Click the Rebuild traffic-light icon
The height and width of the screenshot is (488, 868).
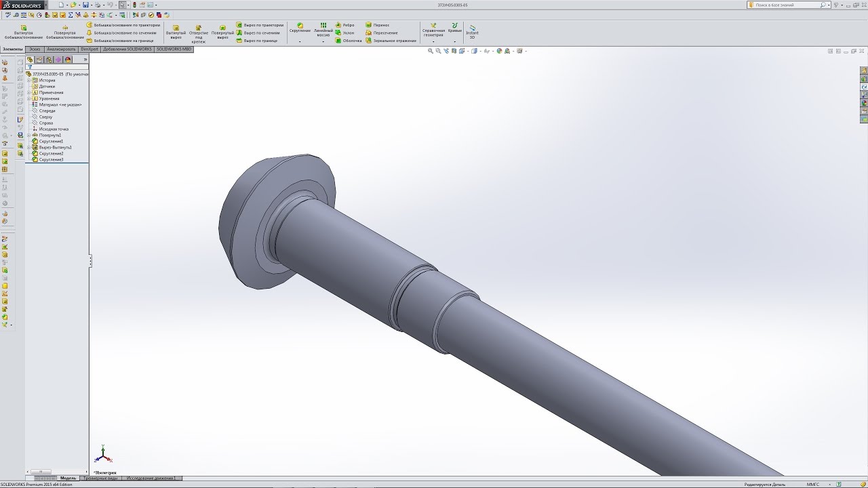tap(134, 5)
